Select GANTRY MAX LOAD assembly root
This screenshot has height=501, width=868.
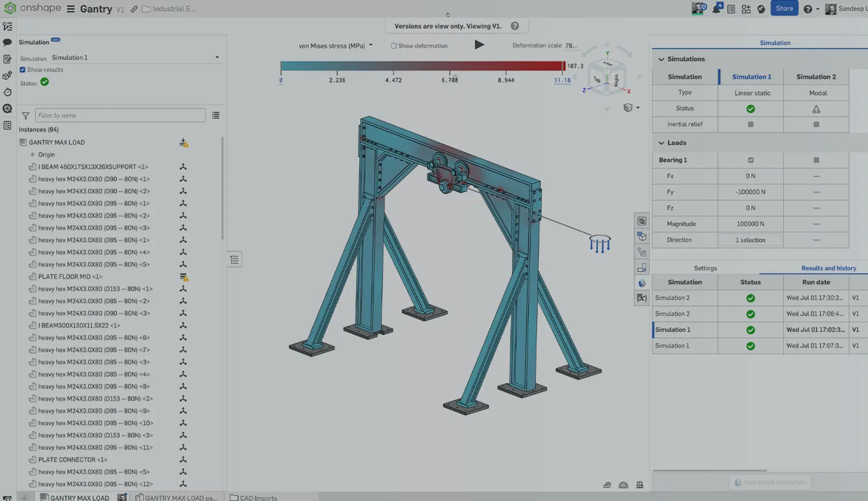56,143
